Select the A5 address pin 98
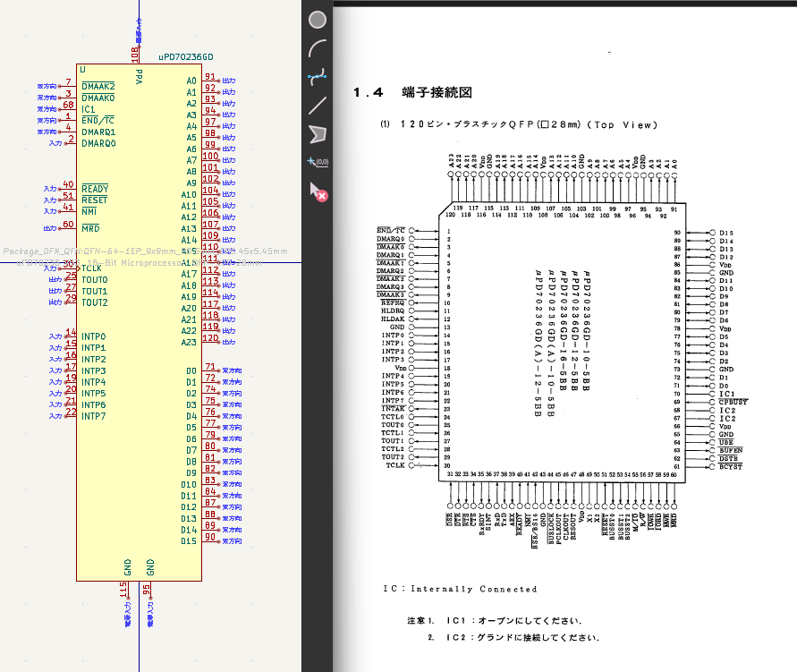This screenshot has height=672, width=797. pyautogui.click(x=211, y=137)
